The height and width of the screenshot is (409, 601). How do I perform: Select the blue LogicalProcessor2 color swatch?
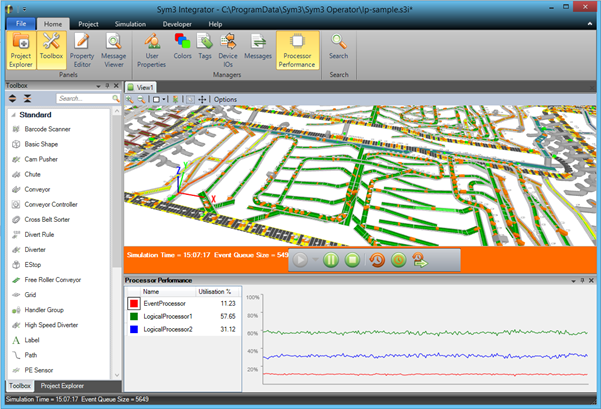coord(134,329)
